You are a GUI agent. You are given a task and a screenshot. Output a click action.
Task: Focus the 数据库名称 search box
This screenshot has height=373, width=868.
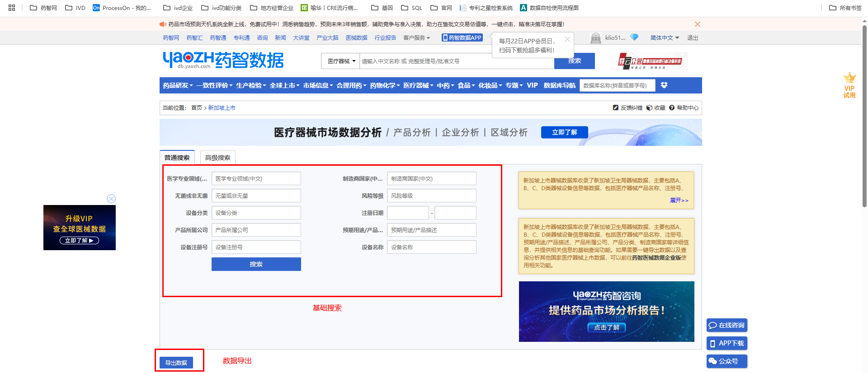pos(618,85)
